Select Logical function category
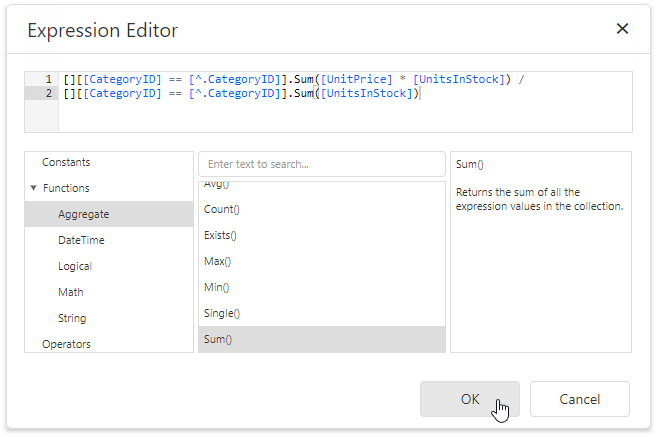This screenshot has height=437, width=657. pyautogui.click(x=75, y=266)
